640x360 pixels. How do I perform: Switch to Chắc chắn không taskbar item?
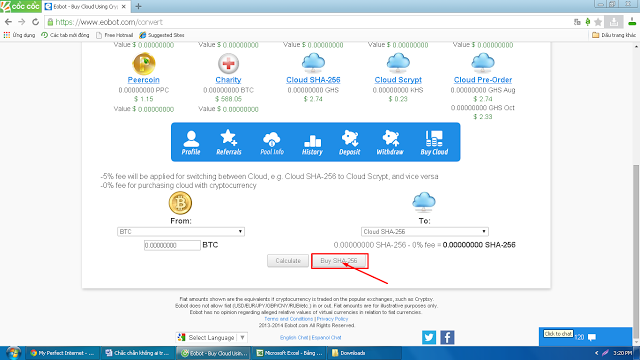pyautogui.click(x=138, y=353)
